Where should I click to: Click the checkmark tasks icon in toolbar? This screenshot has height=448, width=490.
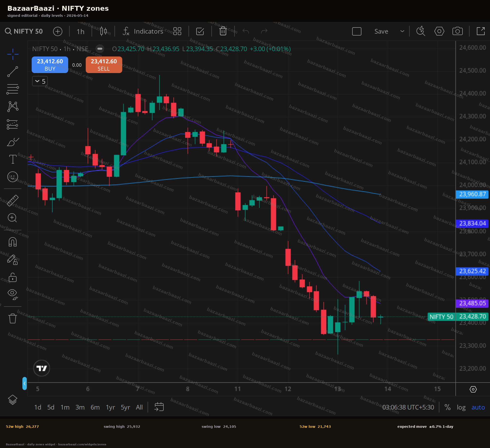coord(200,31)
